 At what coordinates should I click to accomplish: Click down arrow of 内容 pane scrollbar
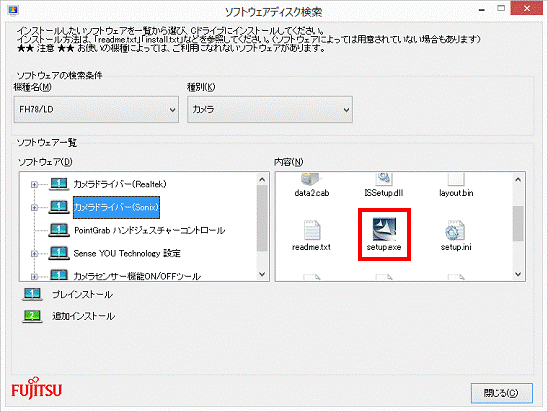click(518, 274)
